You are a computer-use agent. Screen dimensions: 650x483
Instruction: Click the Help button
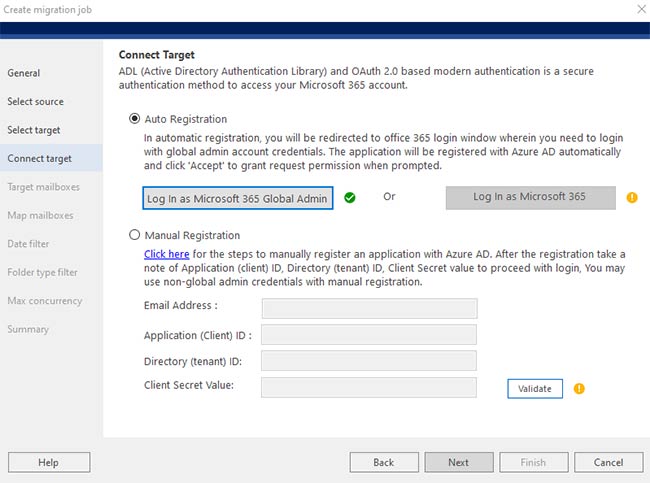[49, 462]
